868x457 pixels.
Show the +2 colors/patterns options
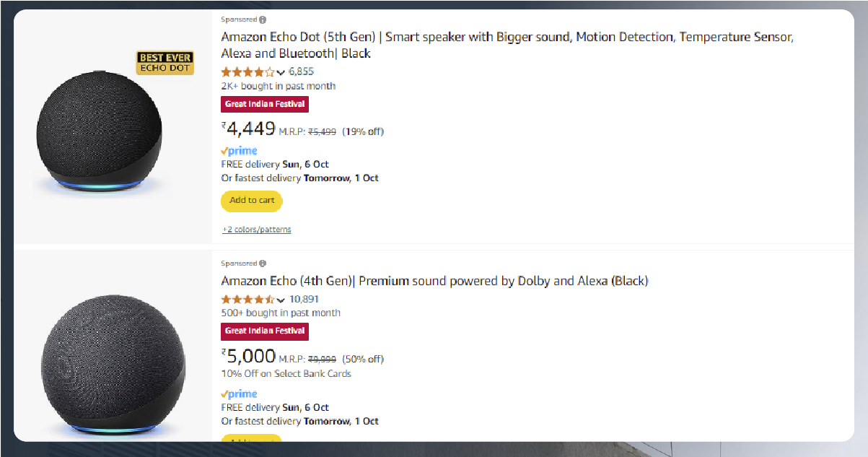coord(257,230)
